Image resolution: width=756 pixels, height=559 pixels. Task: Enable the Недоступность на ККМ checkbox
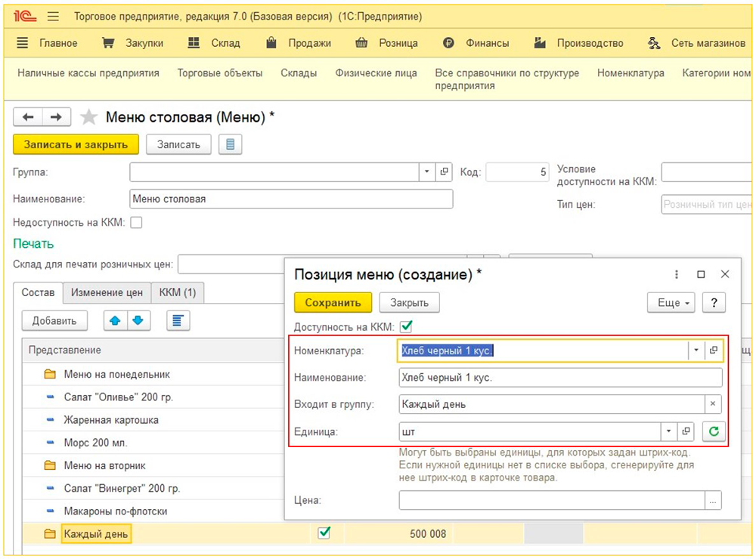point(136,222)
